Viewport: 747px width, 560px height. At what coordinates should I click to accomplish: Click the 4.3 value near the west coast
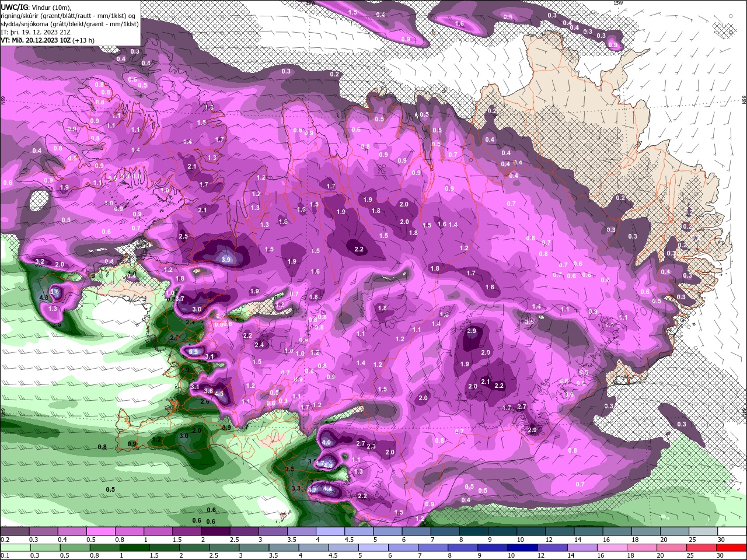tap(44, 297)
